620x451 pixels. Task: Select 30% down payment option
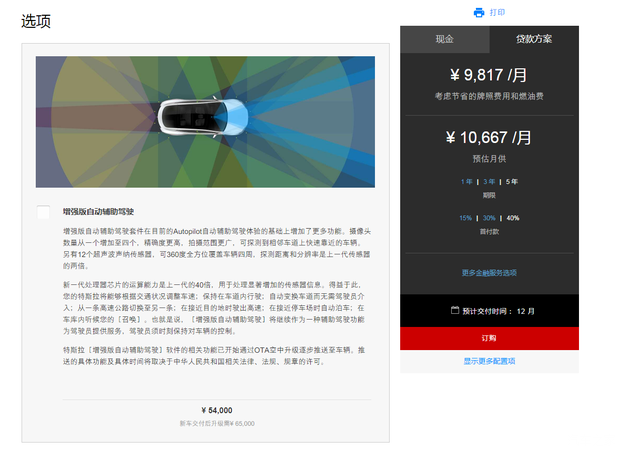(489, 217)
